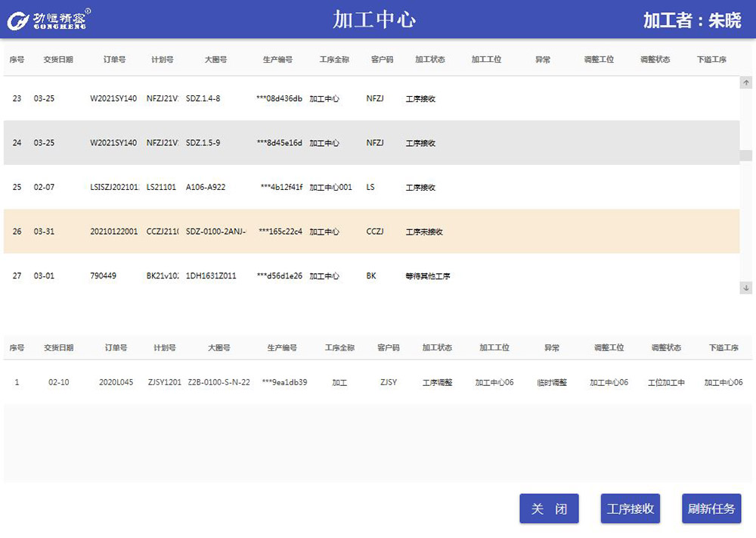Viewport: 756px width, 538px height.
Task: Click the scrollbar up arrow
Action: (x=746, y=82)
